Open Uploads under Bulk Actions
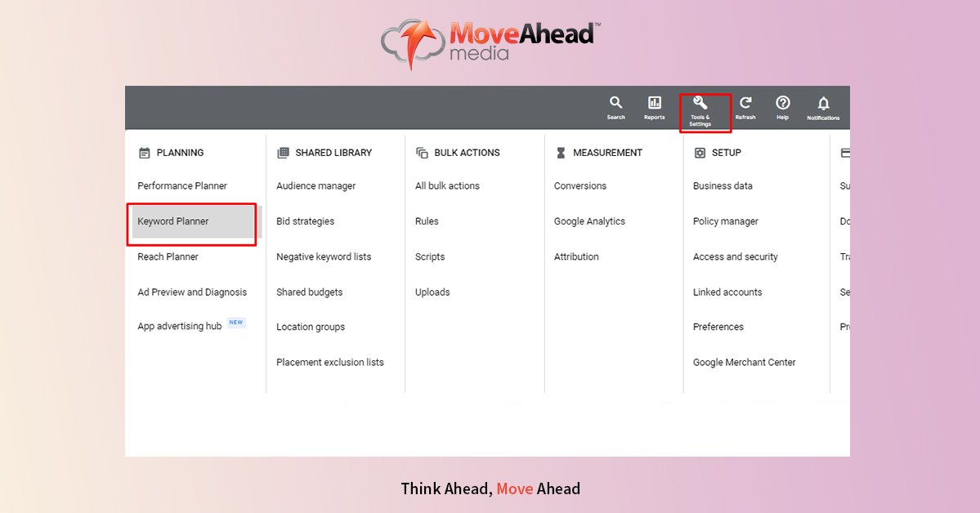 [x=432, y=292]
